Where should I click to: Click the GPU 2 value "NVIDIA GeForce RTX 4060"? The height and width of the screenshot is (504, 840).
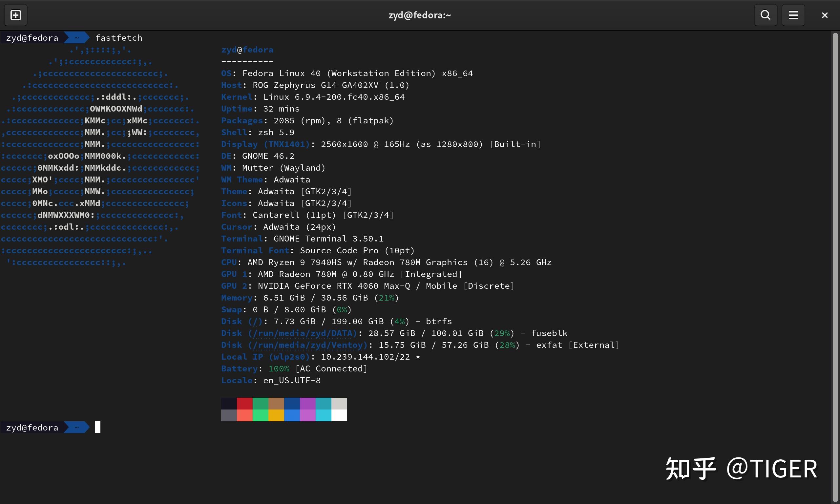[x=318, y=286]
